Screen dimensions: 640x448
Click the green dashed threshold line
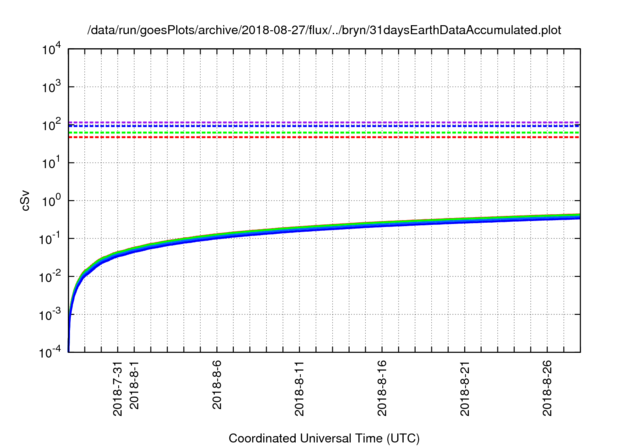(x=324, y=133)
